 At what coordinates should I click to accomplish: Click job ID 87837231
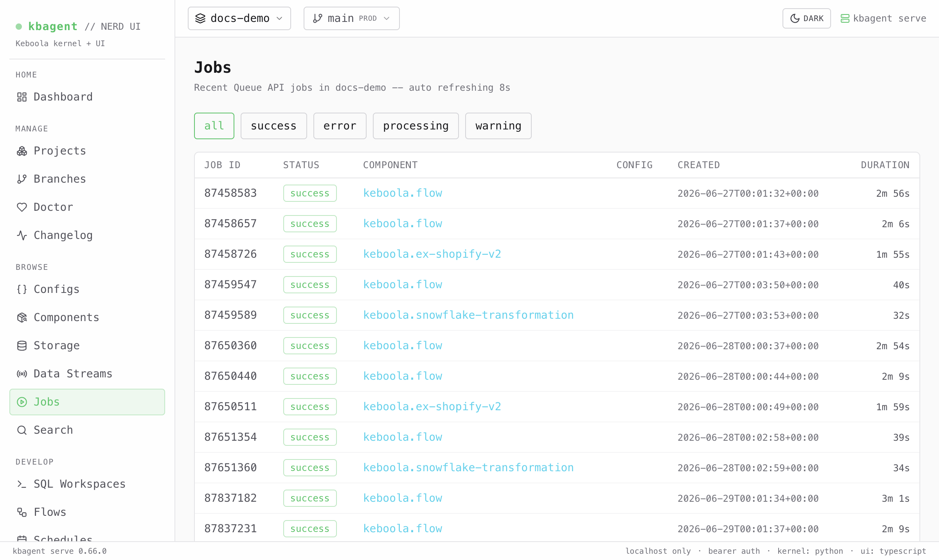click(x=230, y=529)
